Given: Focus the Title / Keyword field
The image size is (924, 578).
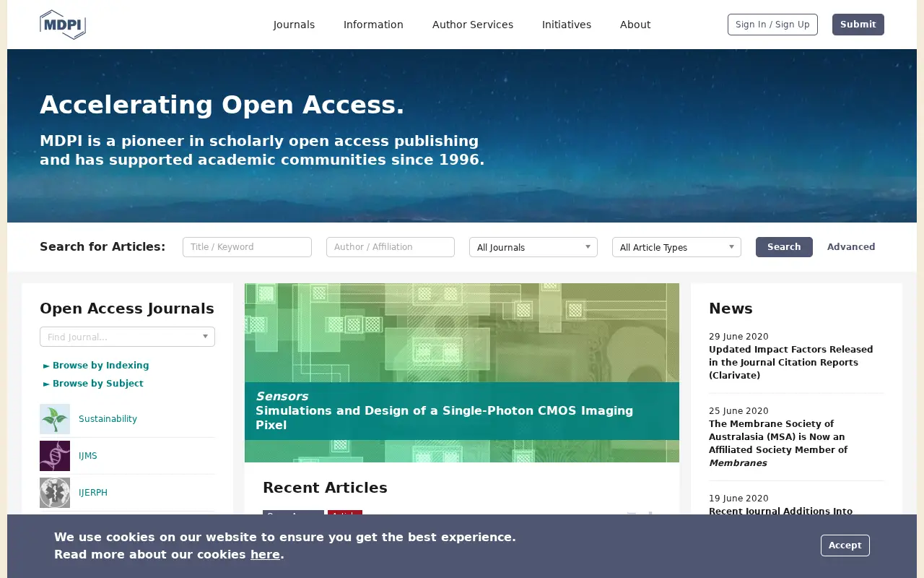Looking at the screenshot, I should pyautogui.click(x=247, y=247).
